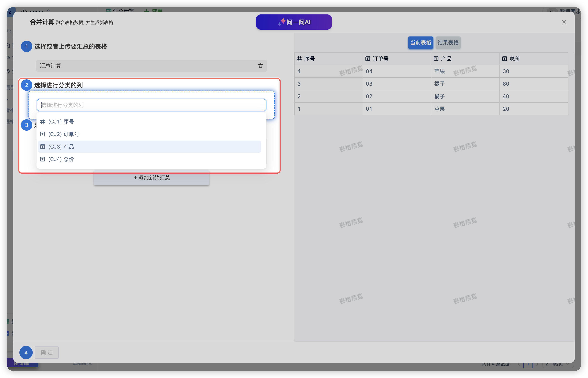Image resolution: width=588 pixels, height=378 pixels.
Task: Click the classification column search input field
Action: (x=152, y=105)
